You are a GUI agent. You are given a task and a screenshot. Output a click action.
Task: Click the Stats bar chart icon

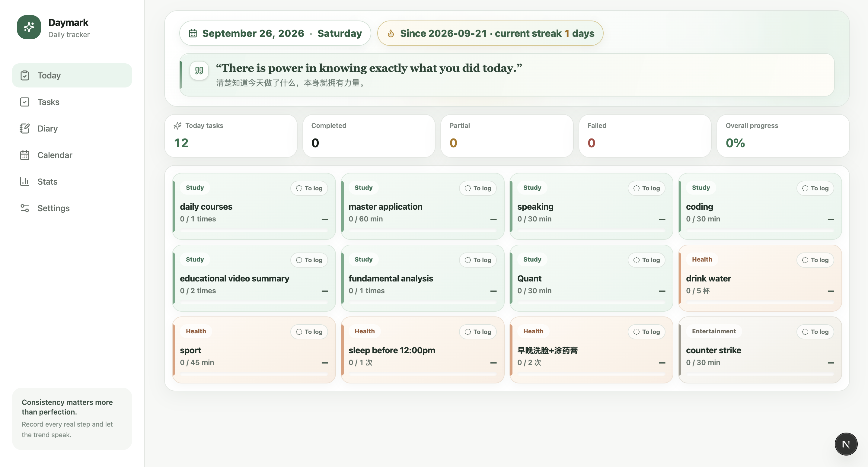tap(25, 182)
